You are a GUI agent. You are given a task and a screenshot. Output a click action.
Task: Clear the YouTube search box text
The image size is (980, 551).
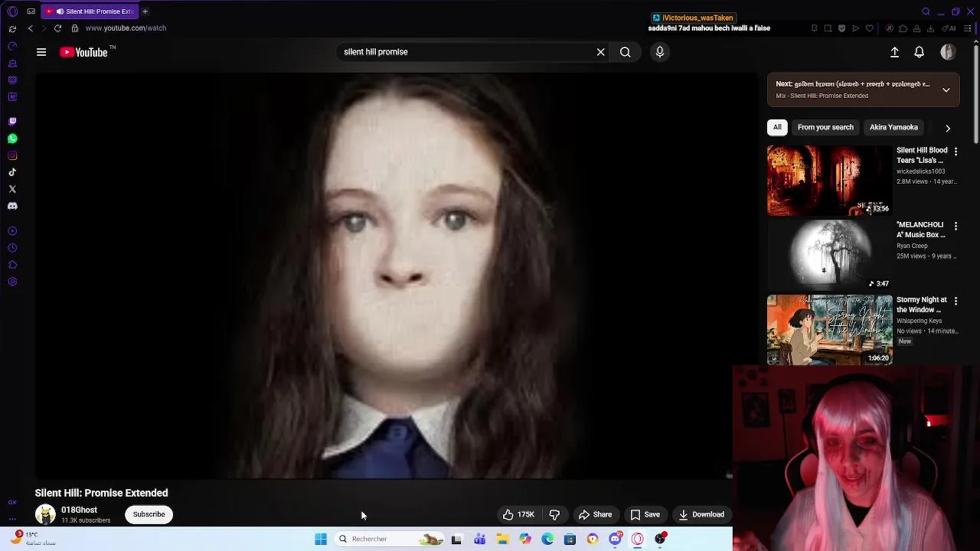tap(601, 52)
